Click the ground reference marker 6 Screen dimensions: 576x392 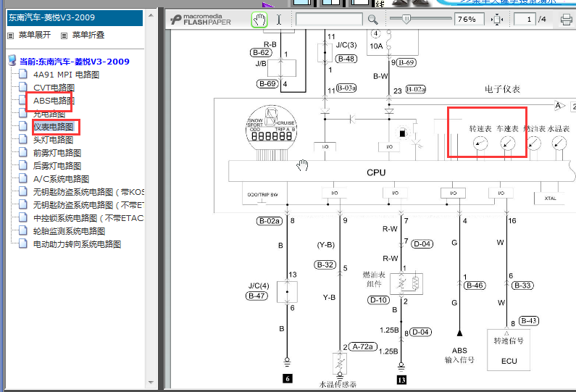click(287, 378)
